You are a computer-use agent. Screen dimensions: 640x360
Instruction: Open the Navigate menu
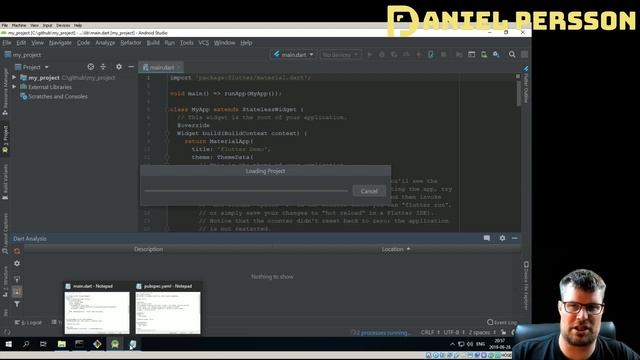(60, 43)
